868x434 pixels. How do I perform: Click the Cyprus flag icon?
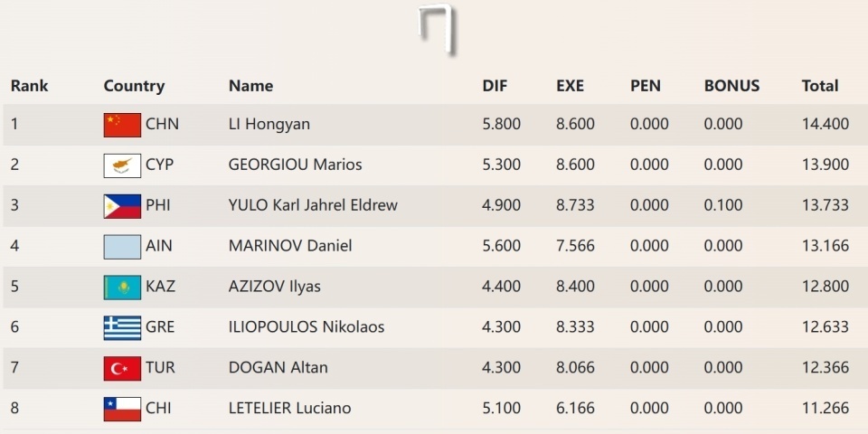coord(122,165)
